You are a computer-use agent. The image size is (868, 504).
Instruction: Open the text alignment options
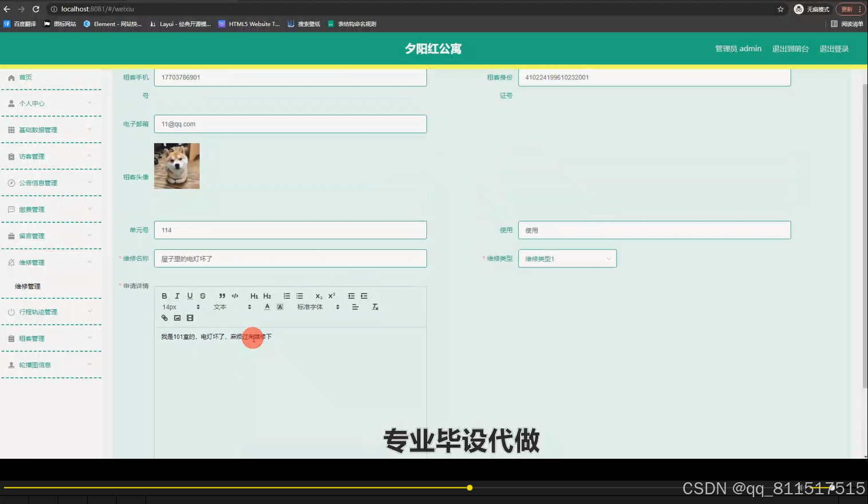click(355, 307)
